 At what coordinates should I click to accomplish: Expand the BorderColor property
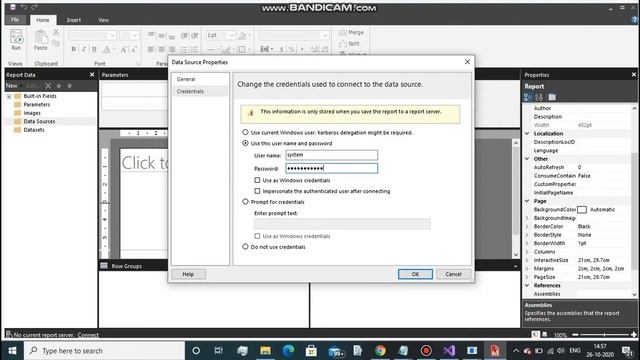tap(527, 226)
